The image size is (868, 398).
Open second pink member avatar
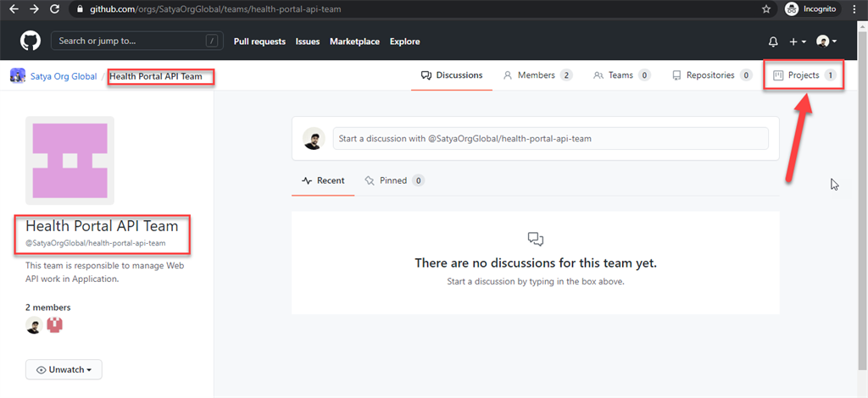55,325
